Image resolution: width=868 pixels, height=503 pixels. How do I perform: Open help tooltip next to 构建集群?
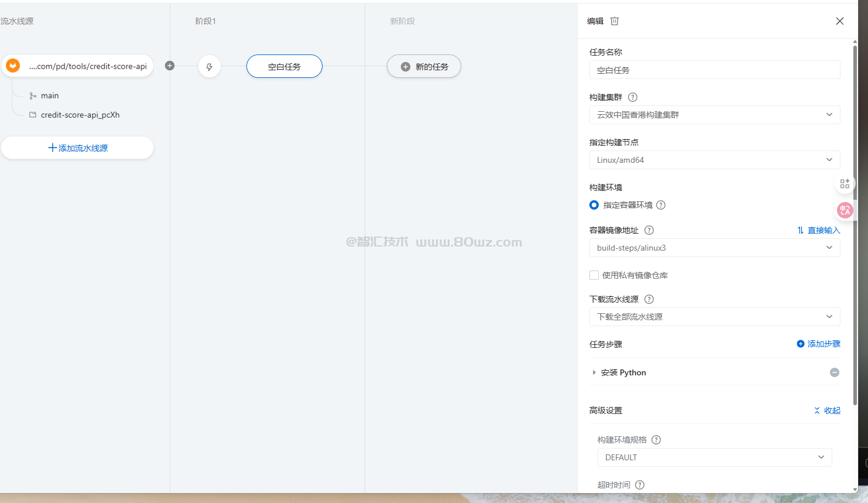click(633, 97)
